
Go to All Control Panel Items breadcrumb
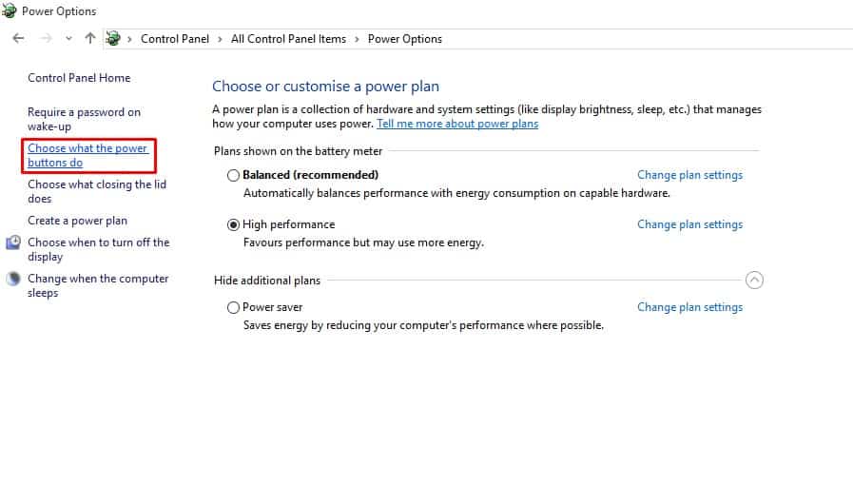pyautogui.click(x=288, y=39)
